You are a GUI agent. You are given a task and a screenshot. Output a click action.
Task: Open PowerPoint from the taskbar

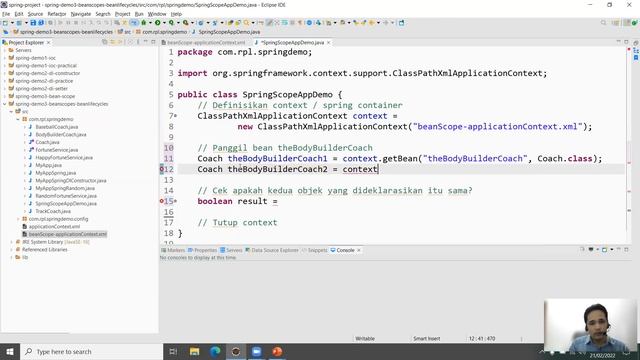pos(278,351)
